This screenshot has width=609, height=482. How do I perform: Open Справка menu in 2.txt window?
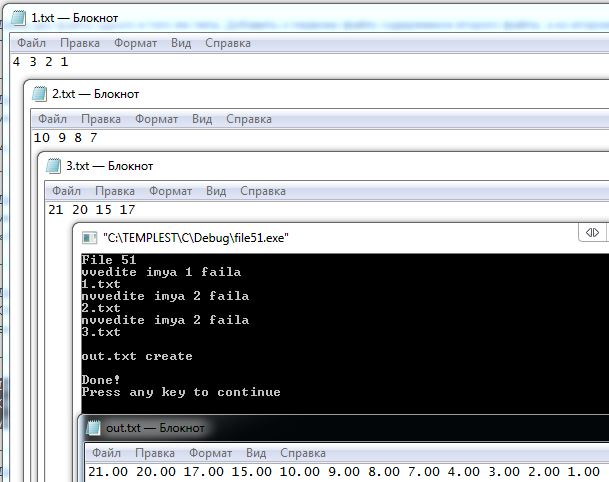coord(249,119)
